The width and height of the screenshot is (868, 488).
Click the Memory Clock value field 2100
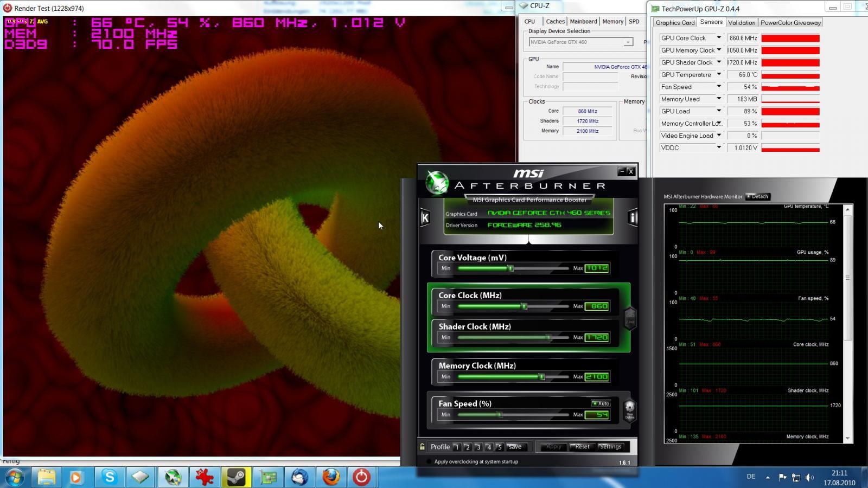(597, 377)
